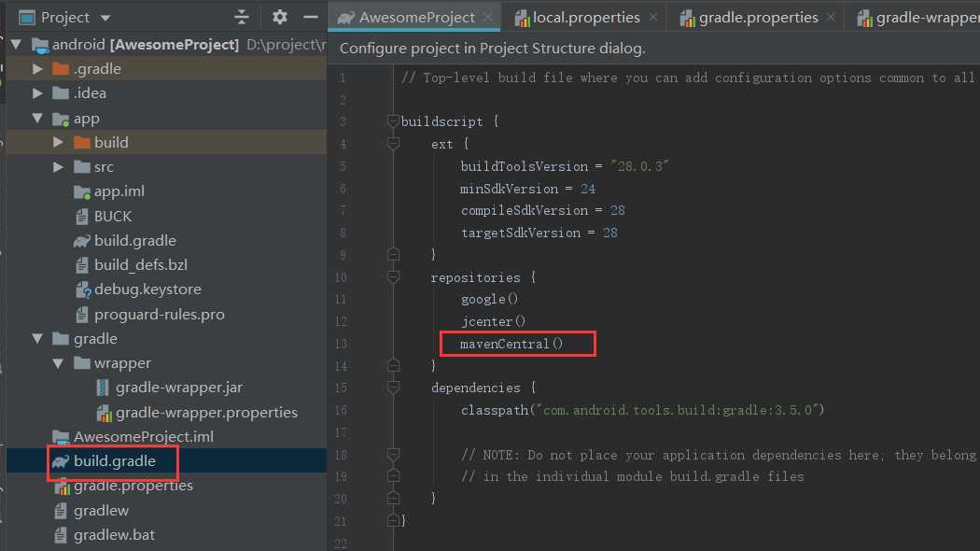This screenshot has height=551, width=980.
Task: Place cursor on minSdkVersion = 24
Action: point(528,189)
